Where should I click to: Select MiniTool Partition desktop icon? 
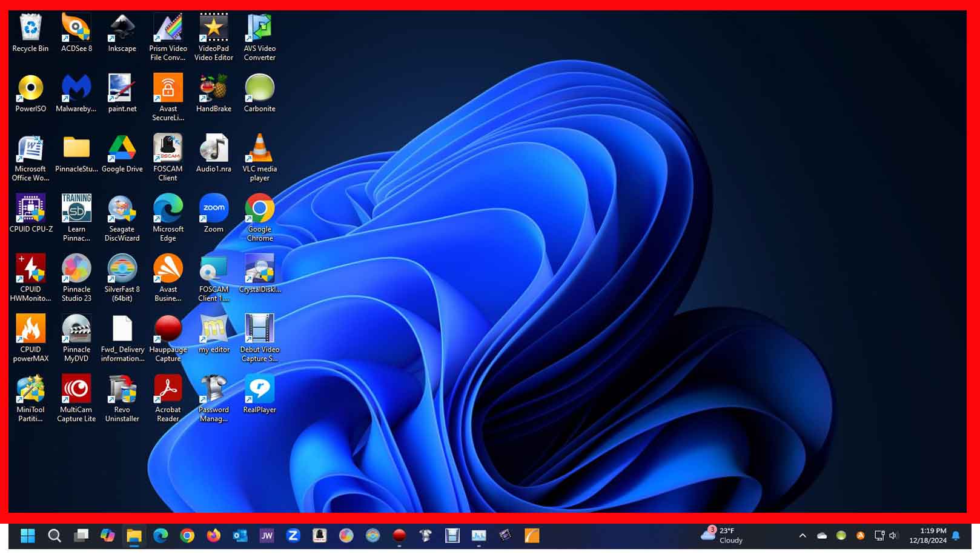coord(30,398)
